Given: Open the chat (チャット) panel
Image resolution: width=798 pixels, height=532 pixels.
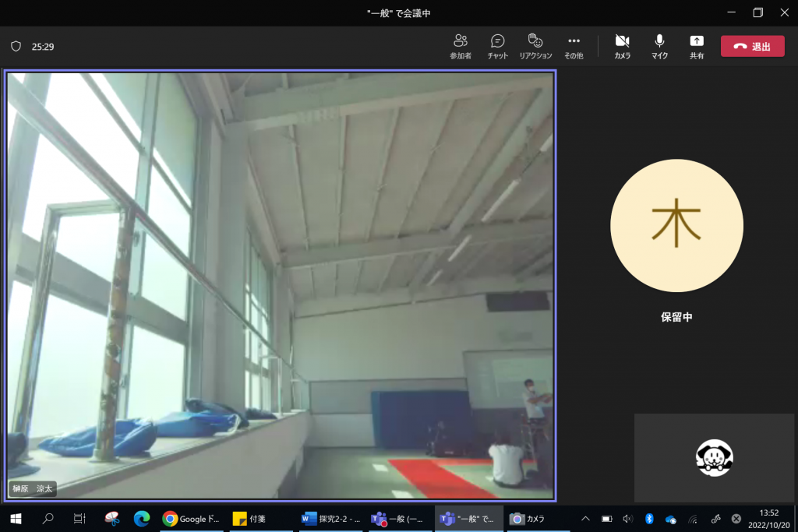Looking at the screenshot, I should click(x=497, y=46).
